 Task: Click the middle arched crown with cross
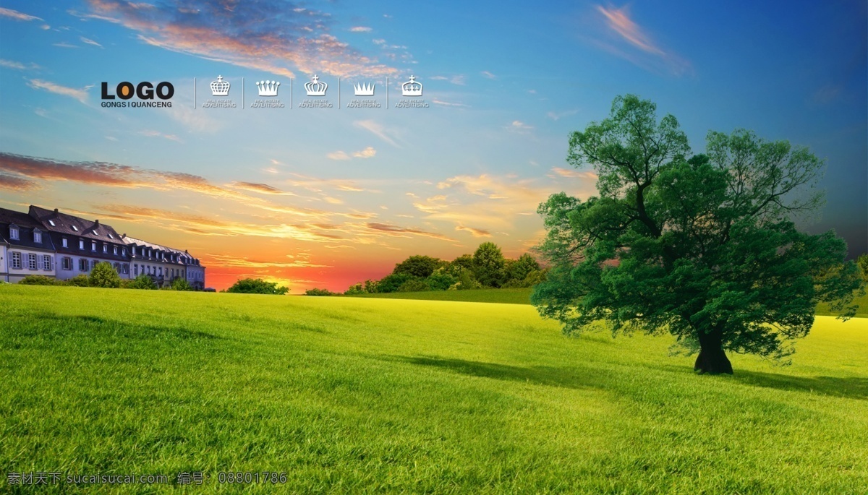(x=315, y=85)
